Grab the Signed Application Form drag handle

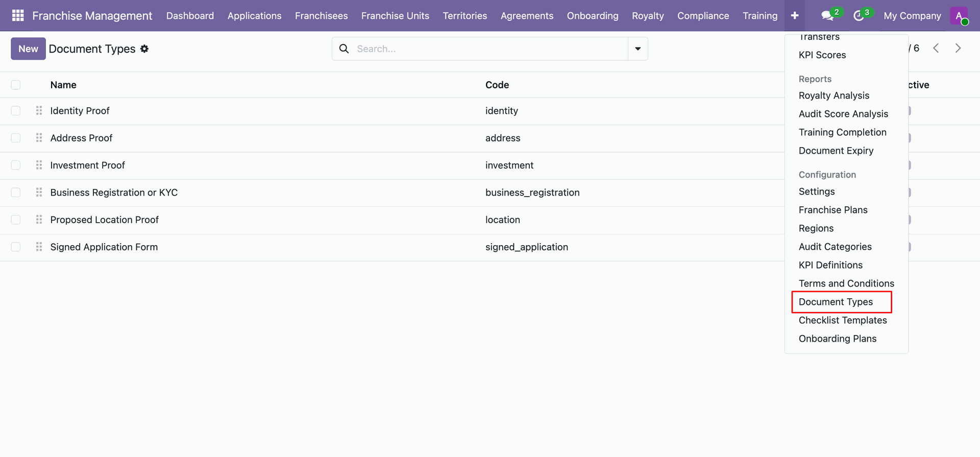(x=39, y=247)
